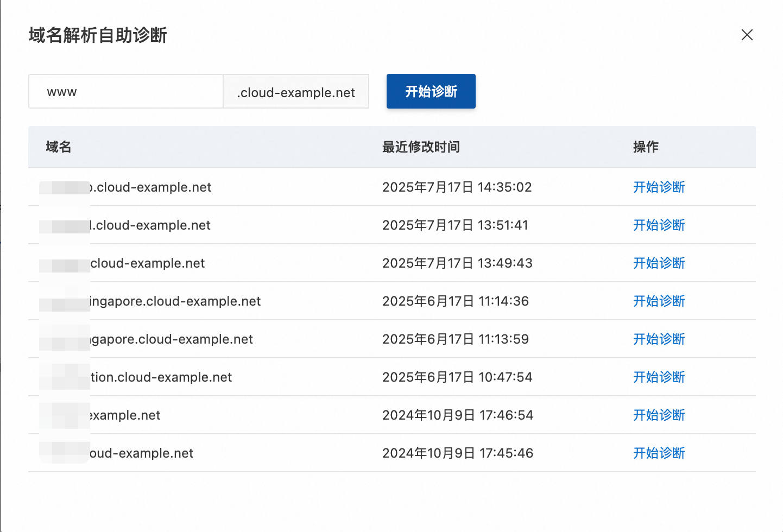Click the 2025年7月17日 13:51:41 timestamp
The image size is (783, 532).
[455, 225]
